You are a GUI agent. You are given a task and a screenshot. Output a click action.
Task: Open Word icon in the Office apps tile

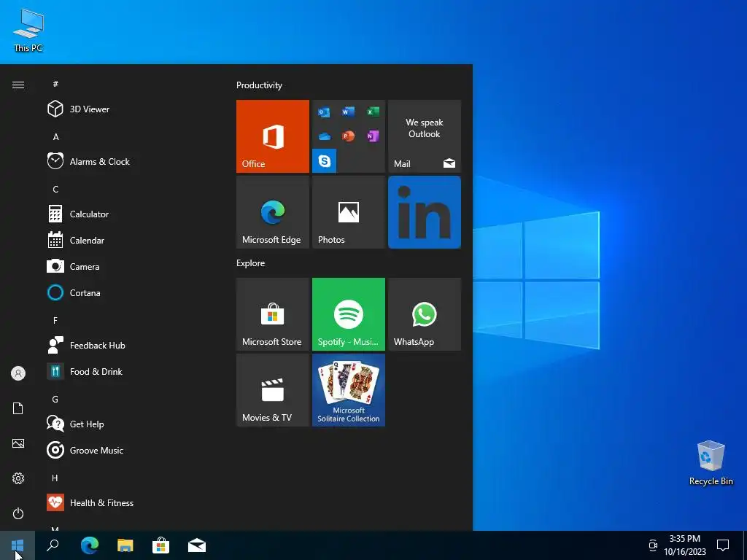[348, 112]
